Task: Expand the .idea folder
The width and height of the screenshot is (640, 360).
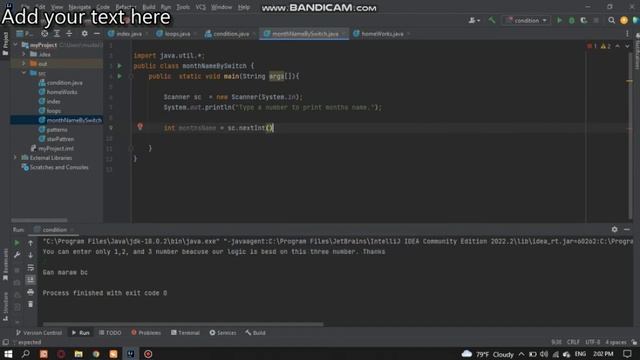Action: (24, 54)
